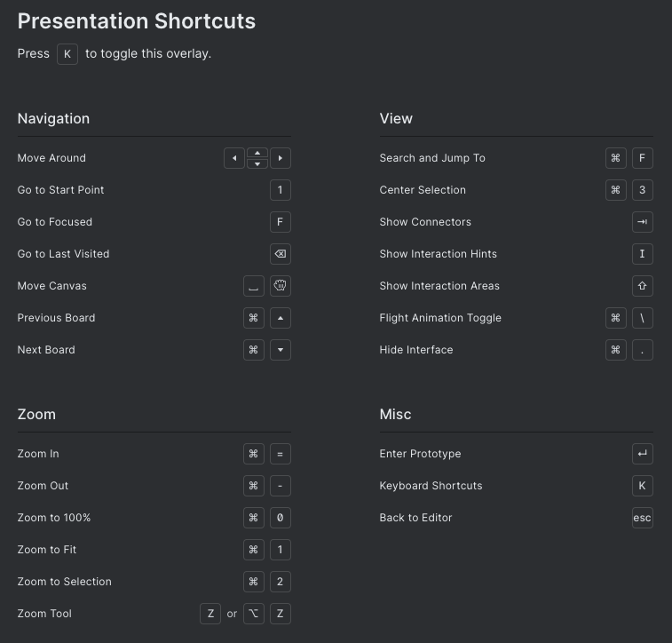The width and height of the screenshot is (672, 643).
Task: Click the tab key icon for Show Connectors
Action: [x=643, y=222]
